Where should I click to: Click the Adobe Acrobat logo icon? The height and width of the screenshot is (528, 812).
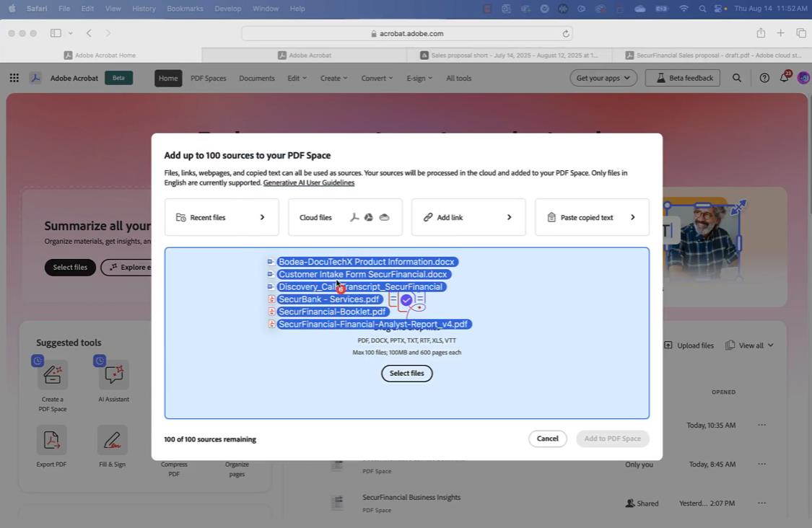point(35,78)
